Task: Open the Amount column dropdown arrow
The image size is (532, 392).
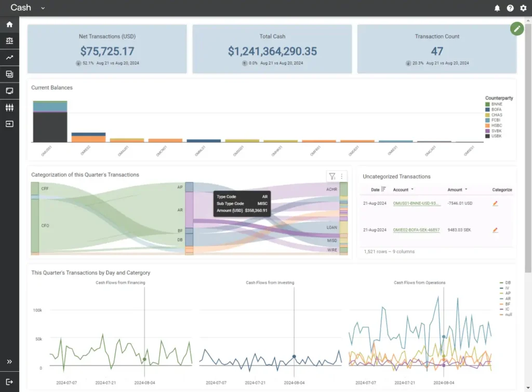Action: [x=466, y=189]
